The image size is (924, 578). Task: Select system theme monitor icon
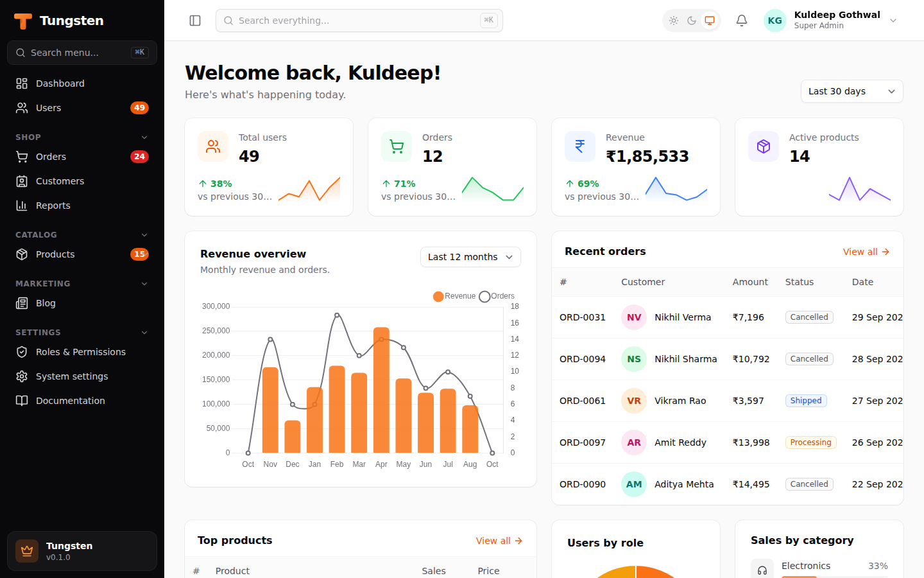coord(710,21)
